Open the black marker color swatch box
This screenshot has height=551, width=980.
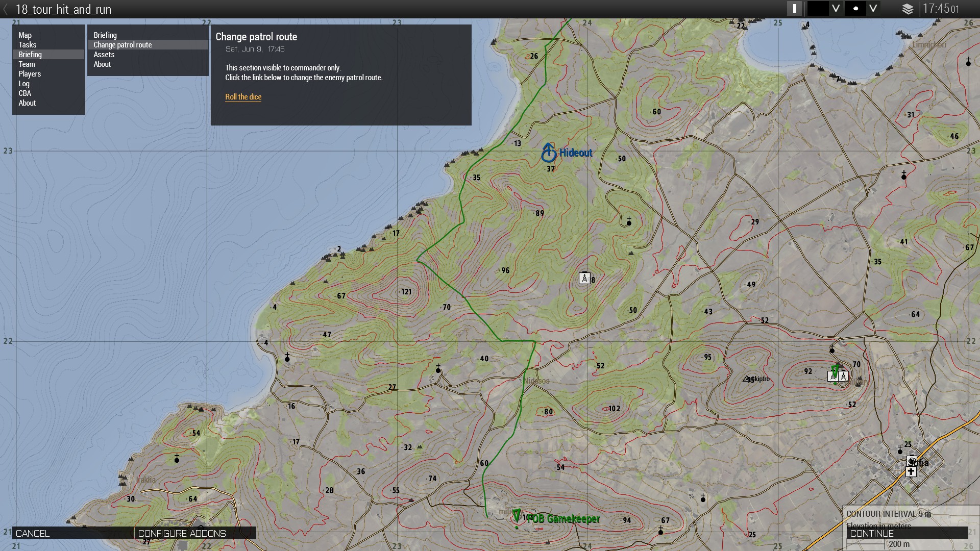click(x=818, y=9)
